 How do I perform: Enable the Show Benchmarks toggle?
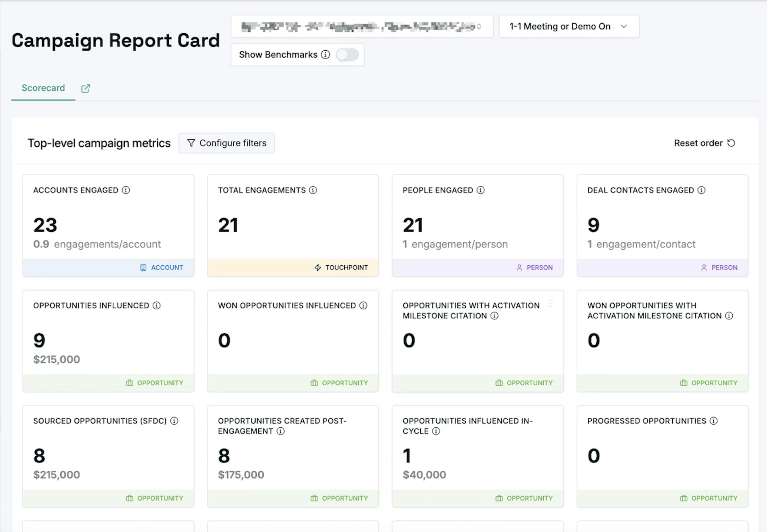pos(347,55)
